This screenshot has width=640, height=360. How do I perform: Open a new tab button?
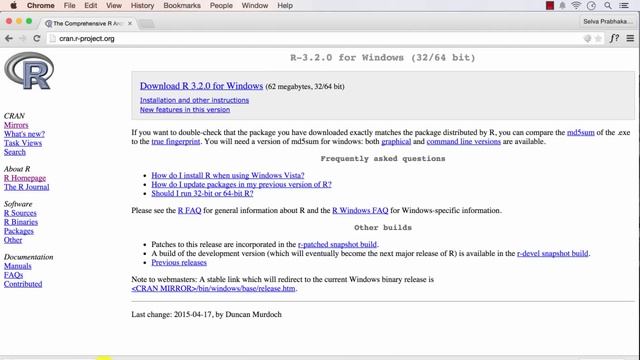[x=147, y=24]
